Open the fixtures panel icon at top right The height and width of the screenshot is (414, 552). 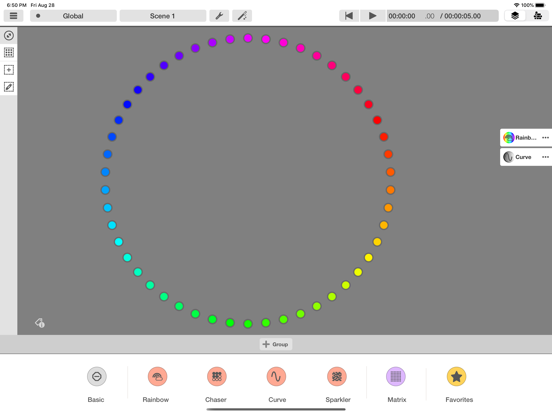538,16
